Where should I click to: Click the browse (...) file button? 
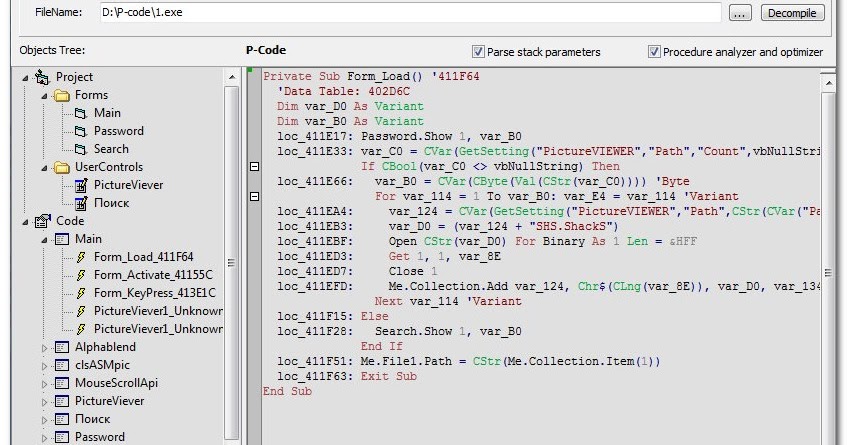740,12
